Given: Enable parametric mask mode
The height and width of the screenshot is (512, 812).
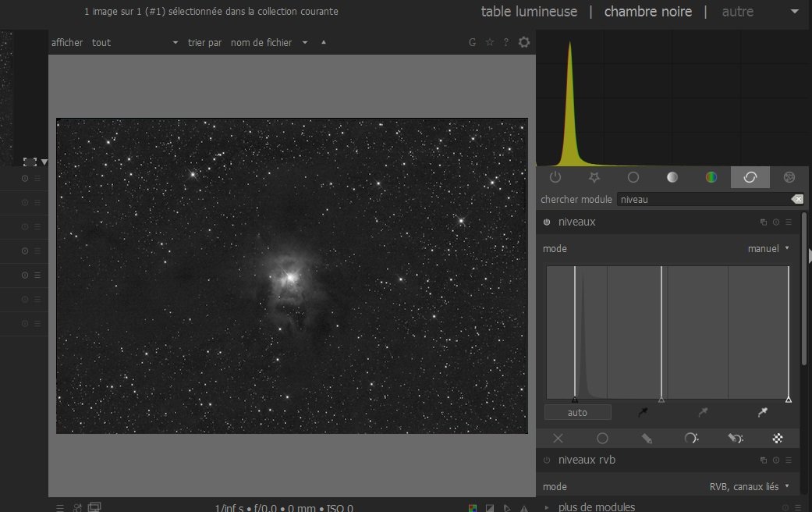Looking at the screenshot, I should 691,439.
